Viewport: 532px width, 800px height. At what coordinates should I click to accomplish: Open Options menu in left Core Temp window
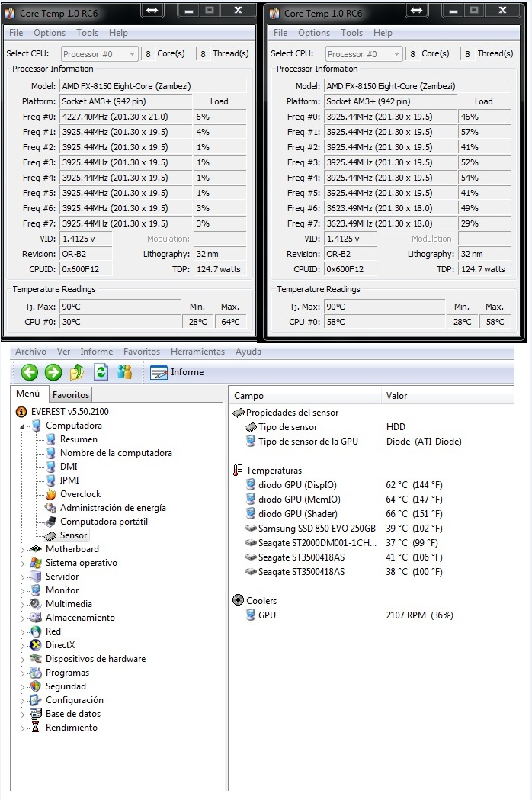click(x=50, y=33)
